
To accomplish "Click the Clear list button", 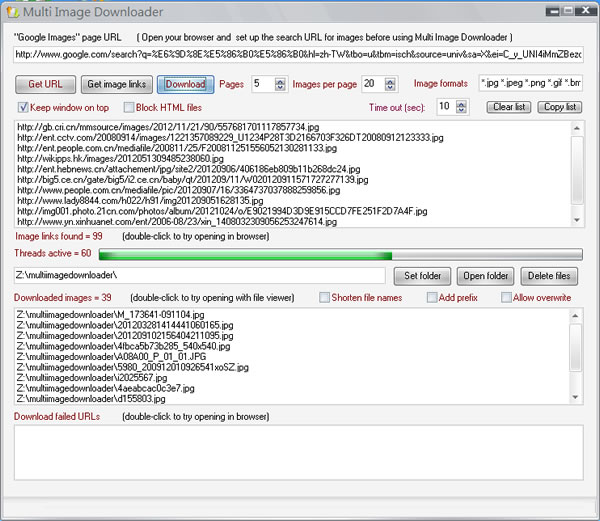I will point(509,107).
